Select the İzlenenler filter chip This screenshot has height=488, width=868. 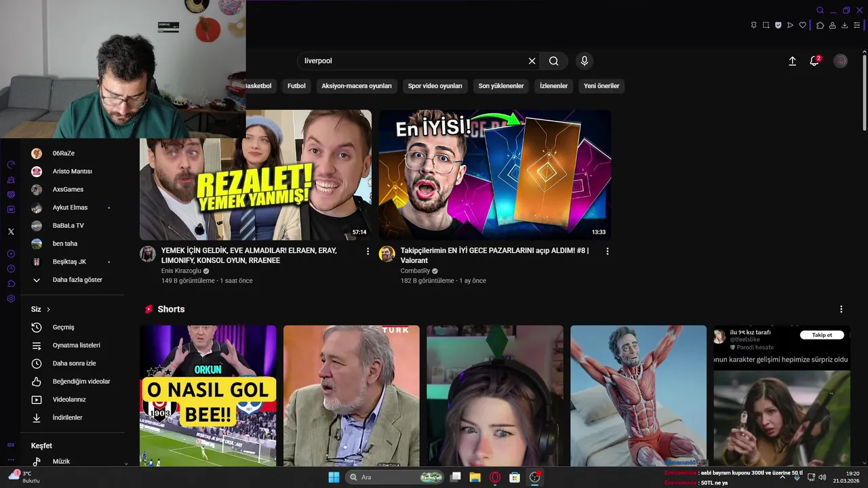point(554,86)
